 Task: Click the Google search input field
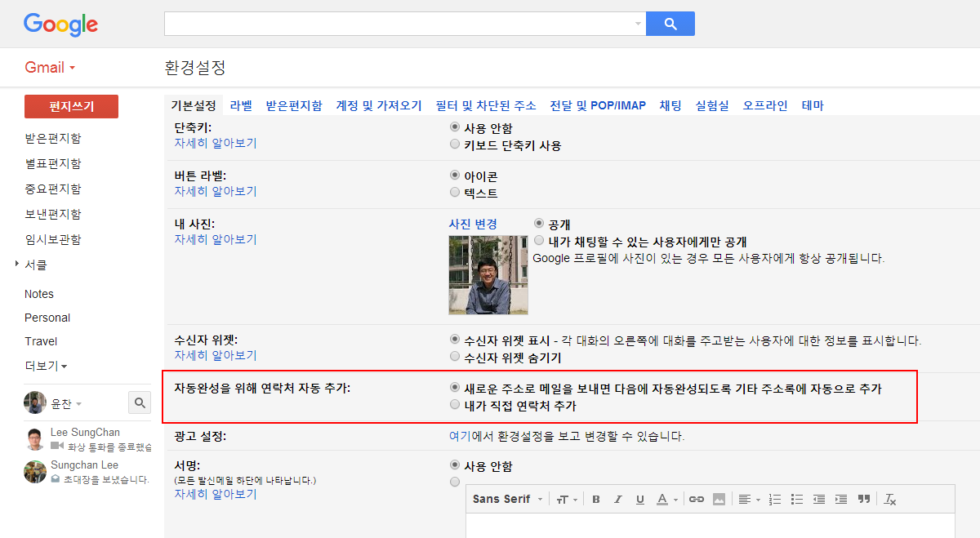(405, 24)
